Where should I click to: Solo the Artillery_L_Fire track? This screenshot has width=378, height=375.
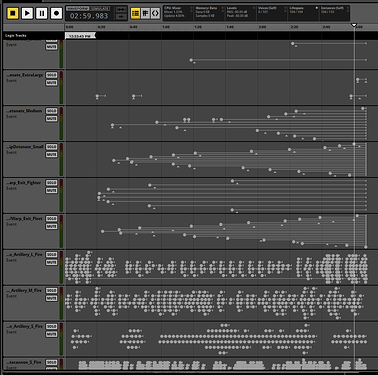pos(51,254)
